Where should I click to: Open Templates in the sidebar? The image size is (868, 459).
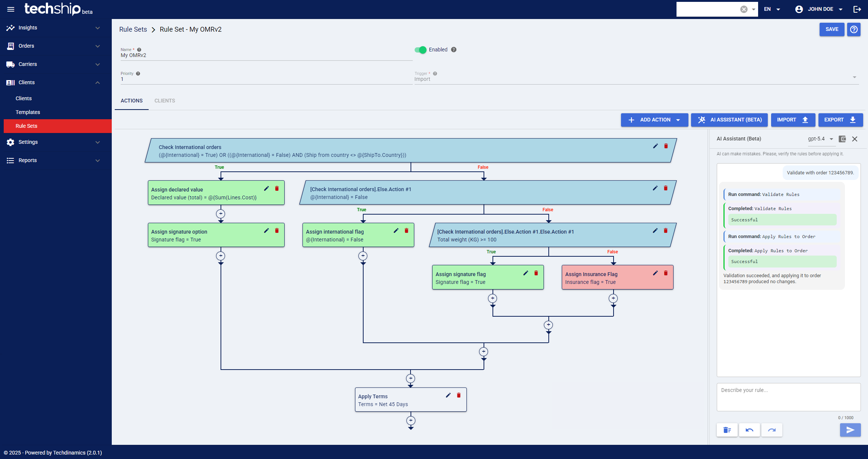click(x=28, y=112)
